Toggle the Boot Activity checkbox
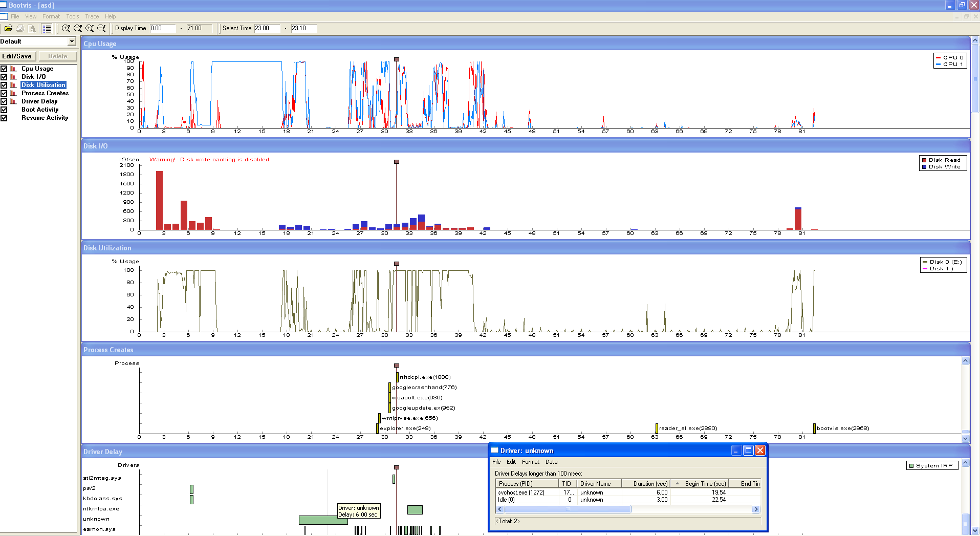 pyautogui.click(x=4, y=110)
